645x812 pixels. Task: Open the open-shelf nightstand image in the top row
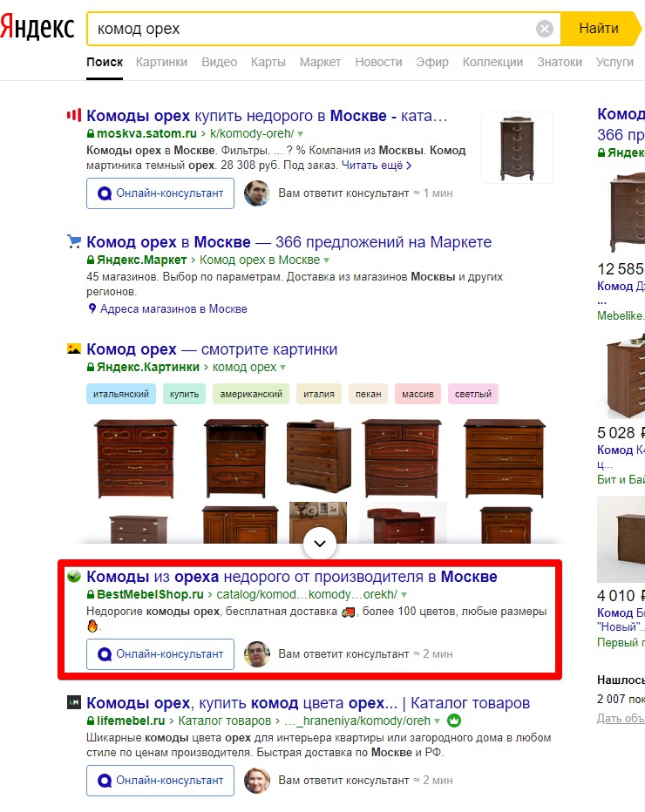pyautogui.click(x=236, y=459)
